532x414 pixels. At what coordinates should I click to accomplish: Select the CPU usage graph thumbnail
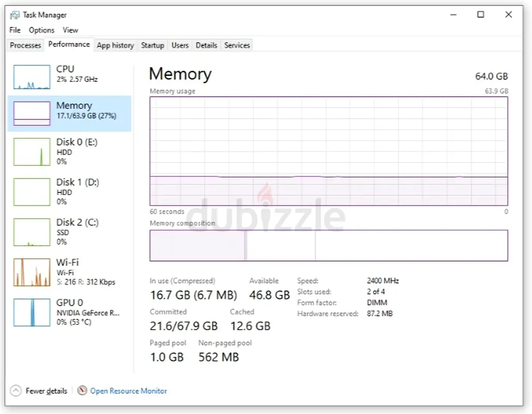pyautogui.click(x=32, y=77)
